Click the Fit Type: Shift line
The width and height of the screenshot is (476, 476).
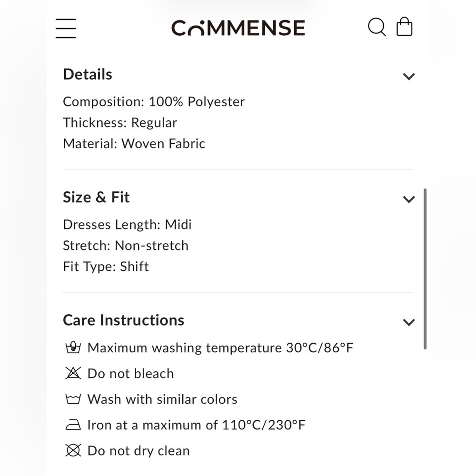[106, 267]
